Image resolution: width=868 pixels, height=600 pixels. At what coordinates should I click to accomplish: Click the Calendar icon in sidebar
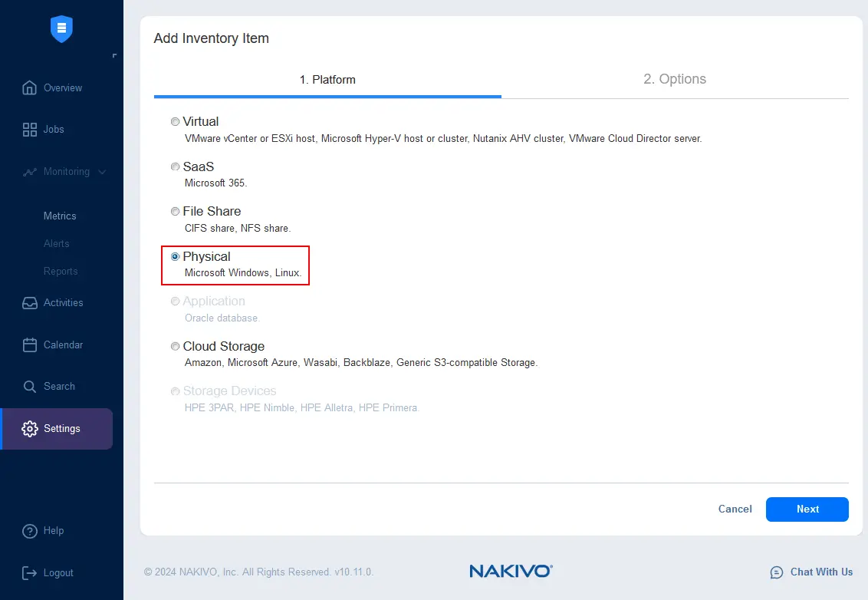30,345
